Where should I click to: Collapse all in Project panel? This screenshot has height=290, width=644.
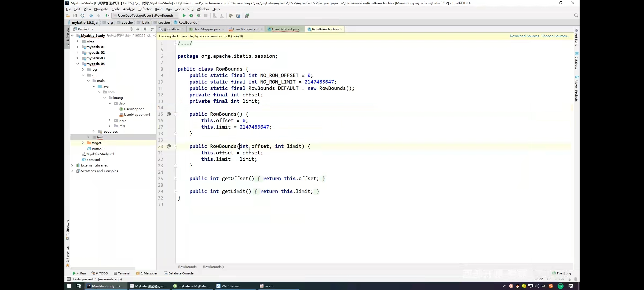[137, 29]
